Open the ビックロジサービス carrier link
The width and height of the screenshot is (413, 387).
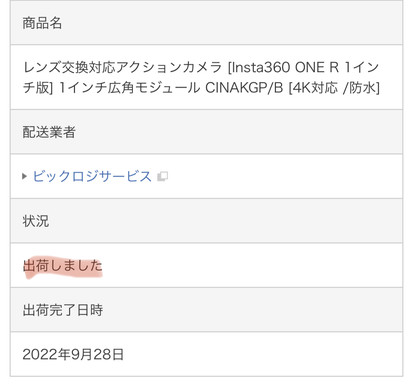coord(92,176)
